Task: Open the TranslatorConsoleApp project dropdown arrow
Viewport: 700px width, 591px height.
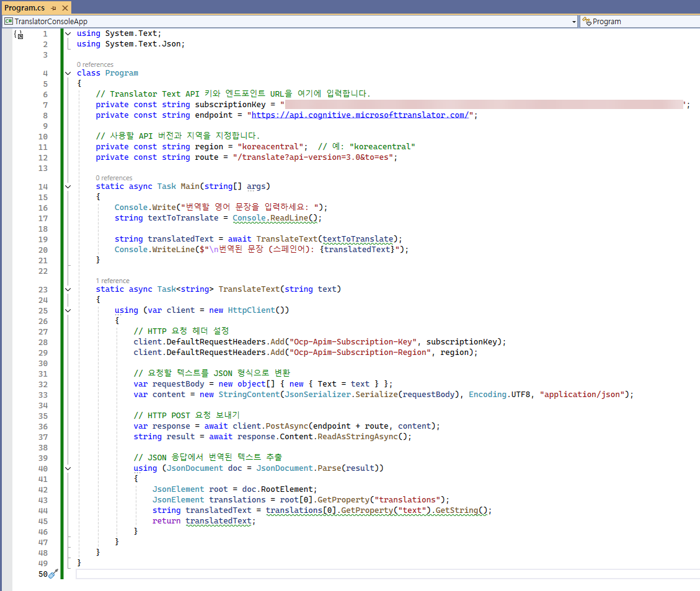Action: click(x=574, y=22)
